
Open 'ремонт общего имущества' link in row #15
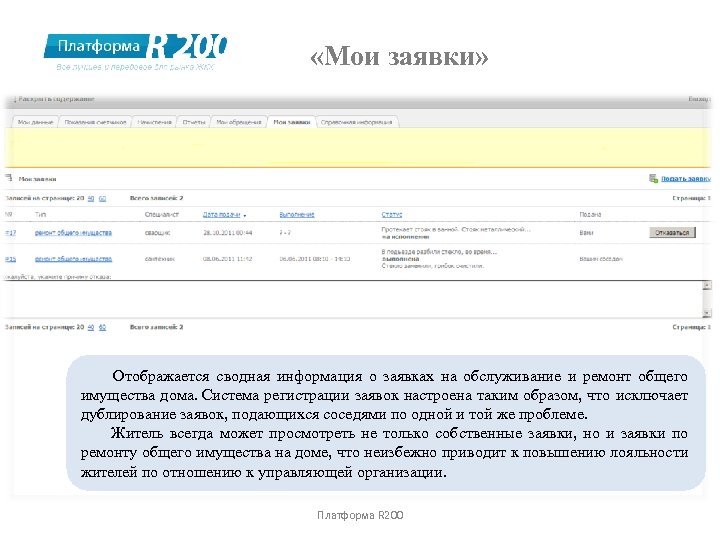[73, 259]
